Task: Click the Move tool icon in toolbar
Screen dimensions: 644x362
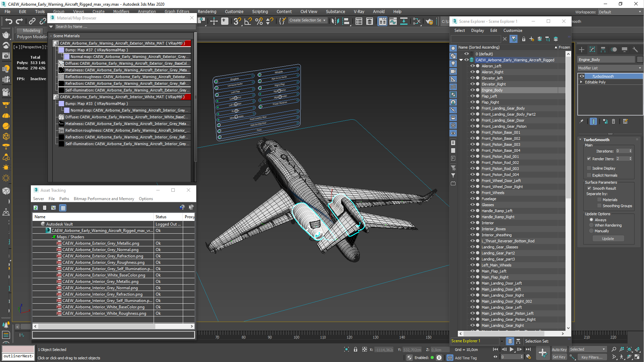Action: coord(213,21)
